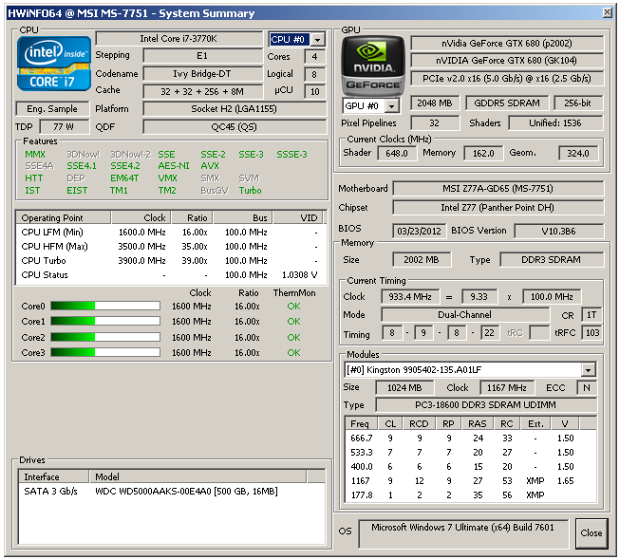Click the Core0 usage bar
The height and width of the screenshot is (560, 620).
pyautogui.click(x=105, y=306)
